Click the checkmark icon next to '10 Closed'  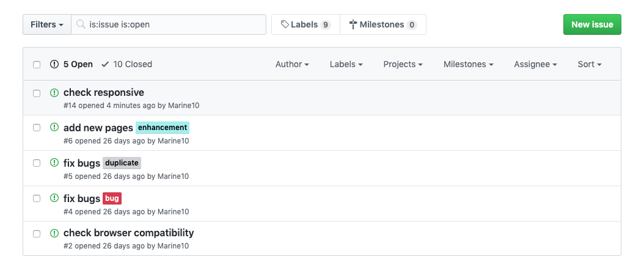click(105, 64)
